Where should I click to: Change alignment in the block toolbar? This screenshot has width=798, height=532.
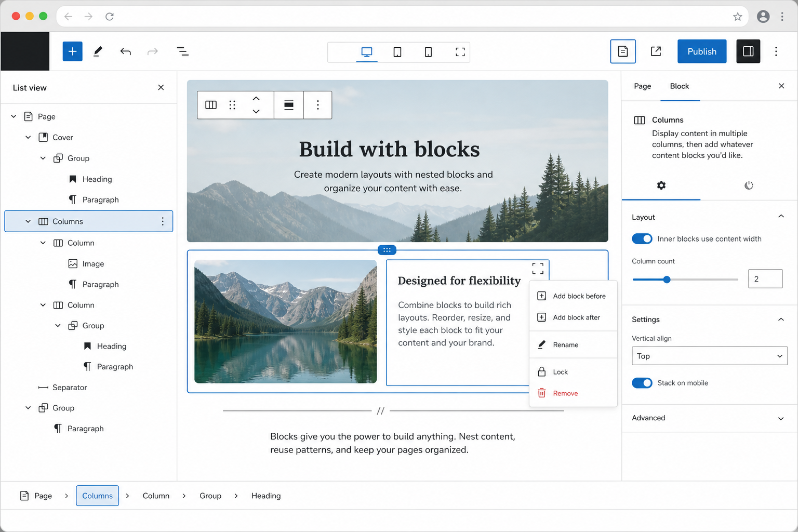(x=289, y=105)
